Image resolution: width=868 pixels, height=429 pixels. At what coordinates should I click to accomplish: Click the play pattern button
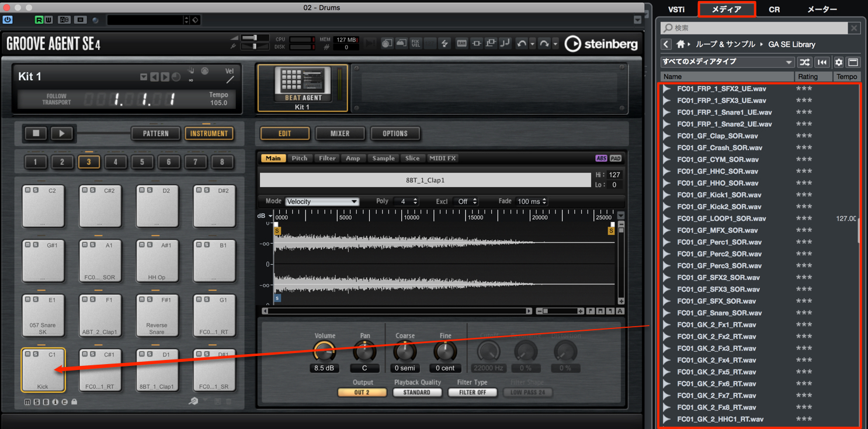click(61, 133)
